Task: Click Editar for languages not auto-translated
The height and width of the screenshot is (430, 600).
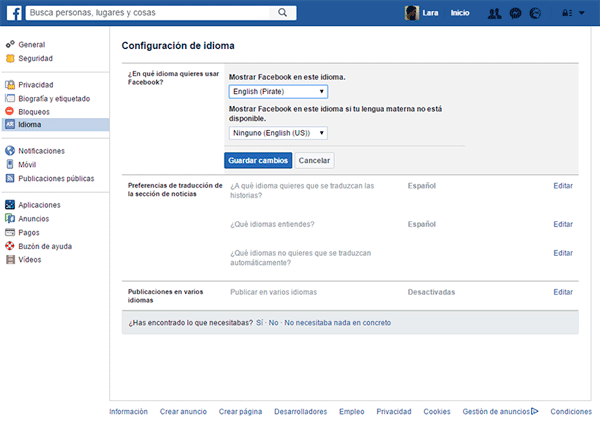Action: click(563, 253)
